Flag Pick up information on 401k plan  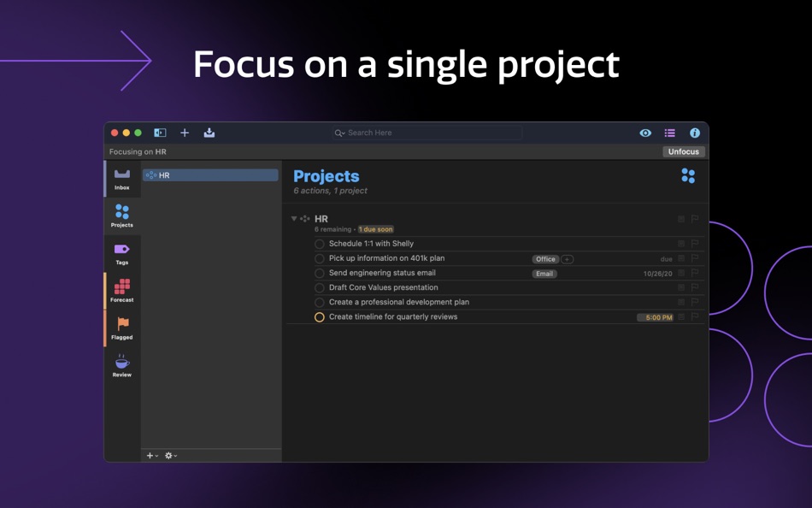(695, 258)
